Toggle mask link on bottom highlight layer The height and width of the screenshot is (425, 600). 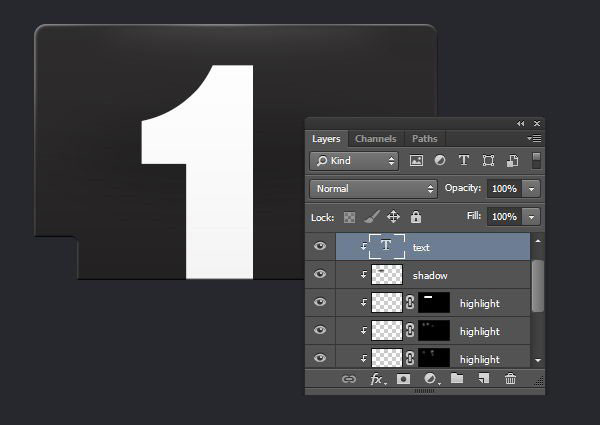click(410, 358)
